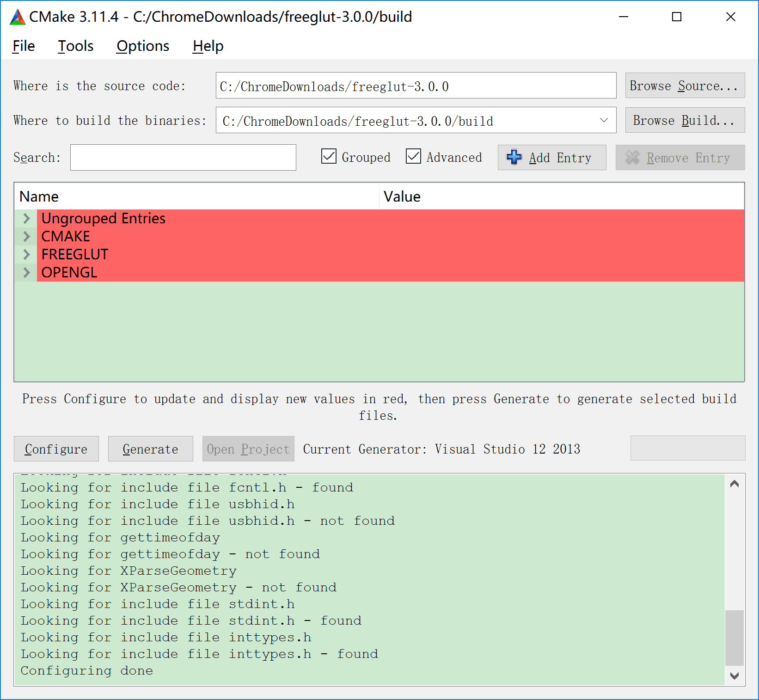Click the Open Project button
The height and width of the screenshot is (700, 759).
coord(248,448)
